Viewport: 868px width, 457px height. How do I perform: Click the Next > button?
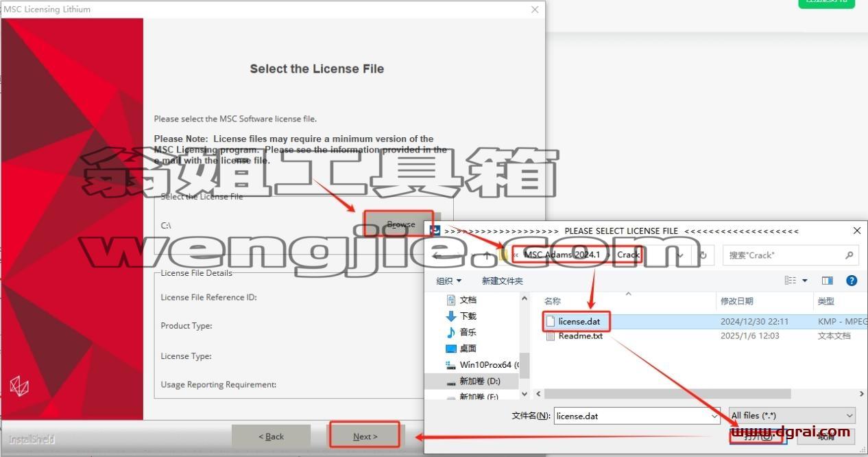[x=365, y=436]
